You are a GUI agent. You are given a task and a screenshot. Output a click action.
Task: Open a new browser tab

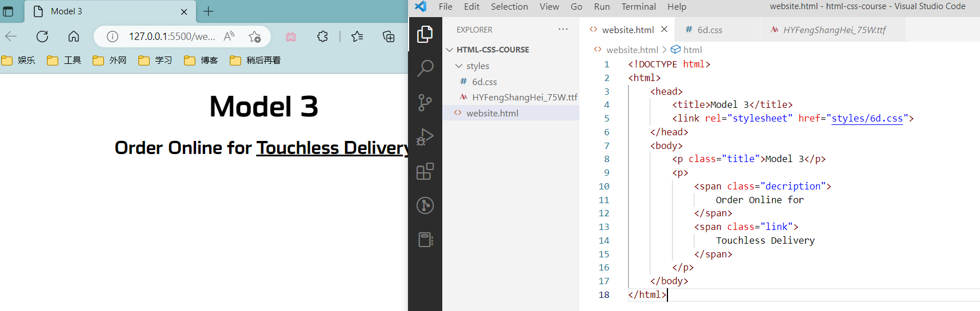click(209, 11)
